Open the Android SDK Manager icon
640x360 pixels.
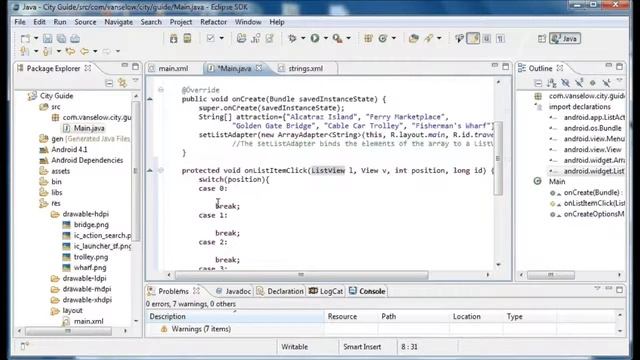[x=173, y=38]
